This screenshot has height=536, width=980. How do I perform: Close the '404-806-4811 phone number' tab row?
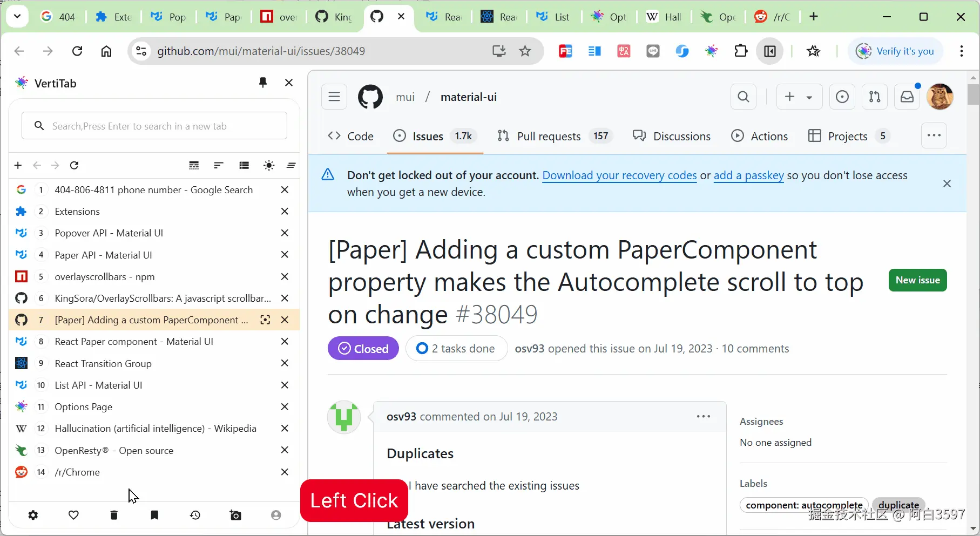[x=285, y=189]
